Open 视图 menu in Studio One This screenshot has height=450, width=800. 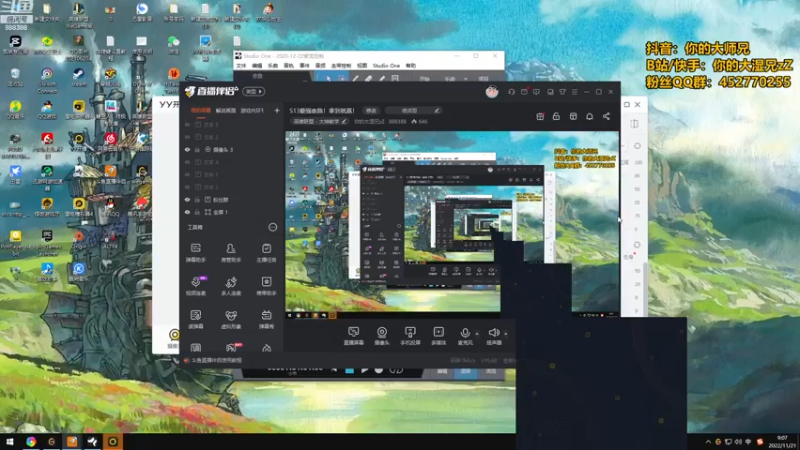[x=362, y=66]
